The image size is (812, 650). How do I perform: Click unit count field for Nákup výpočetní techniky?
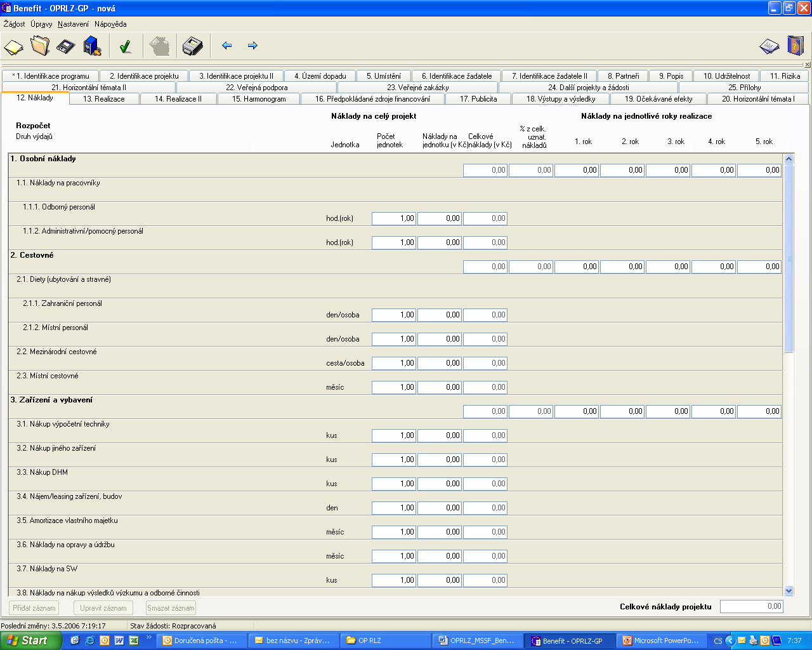tap(394, 435)
